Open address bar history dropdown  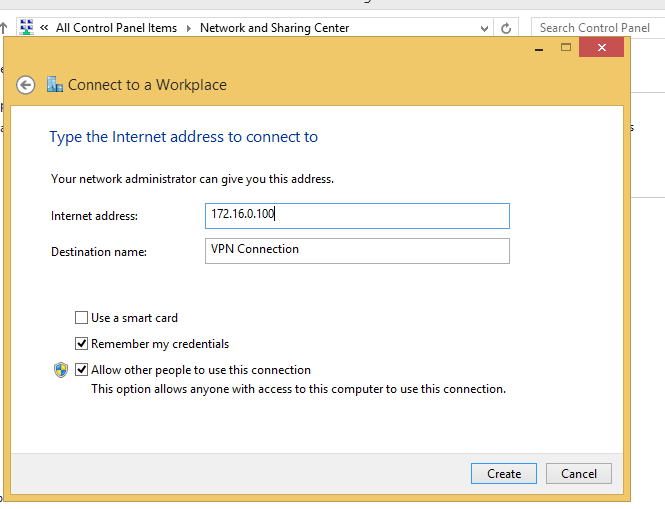coord(484,28)
